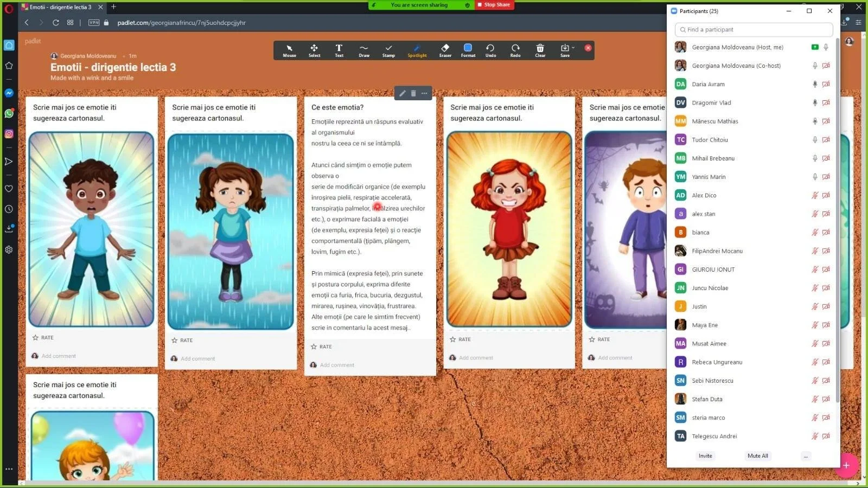Undo the last annotation
This screenshot has height=488, width=868.
tap(490, 50)
